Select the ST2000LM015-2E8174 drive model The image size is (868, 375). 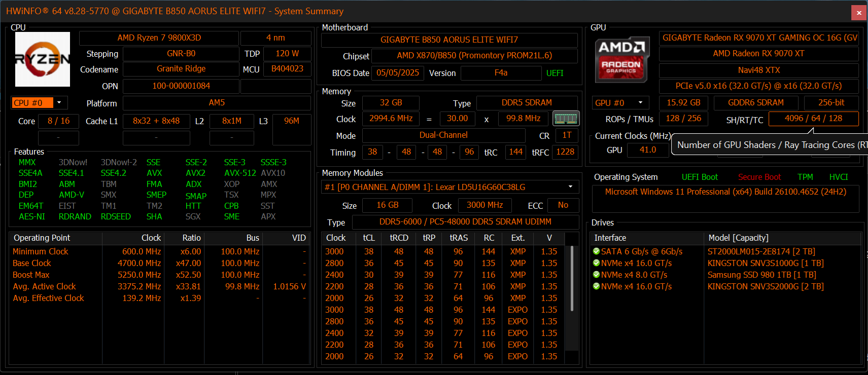coord(761,251)
